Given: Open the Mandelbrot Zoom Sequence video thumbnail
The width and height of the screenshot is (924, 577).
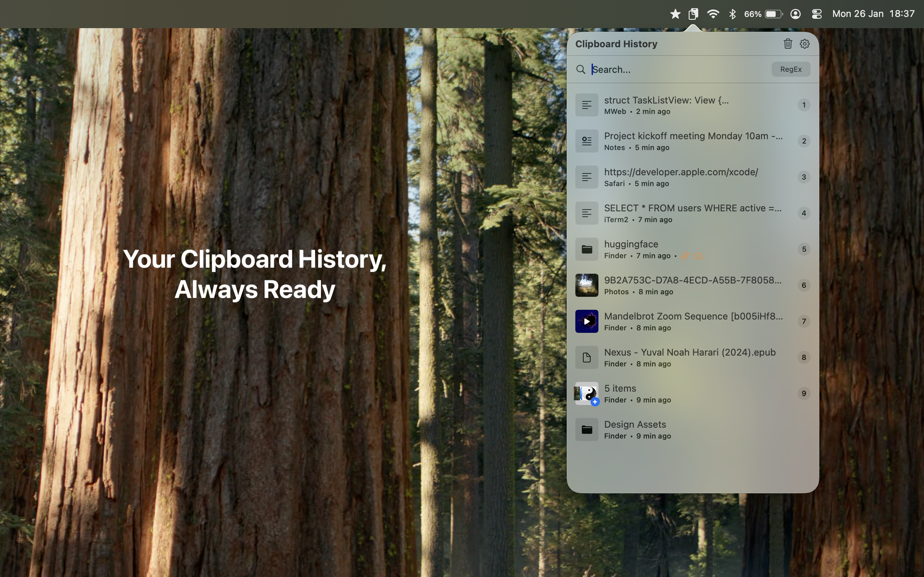Looking at the screenshot, I should tap(587, 321).
